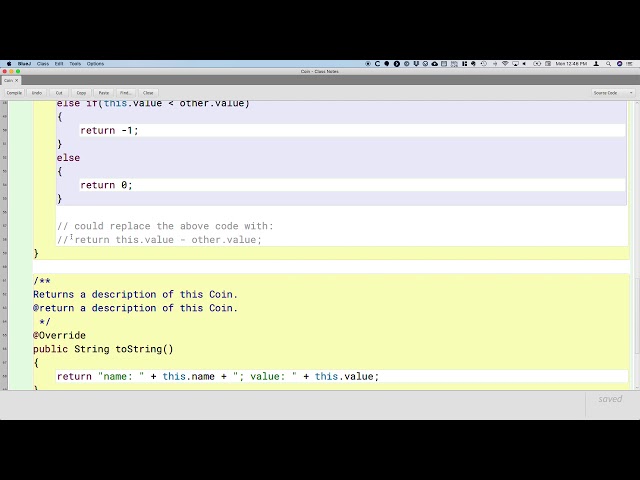Screen dimensions: 640x480
Task: Click the Paste toolbar button
Action: (104, 93)
